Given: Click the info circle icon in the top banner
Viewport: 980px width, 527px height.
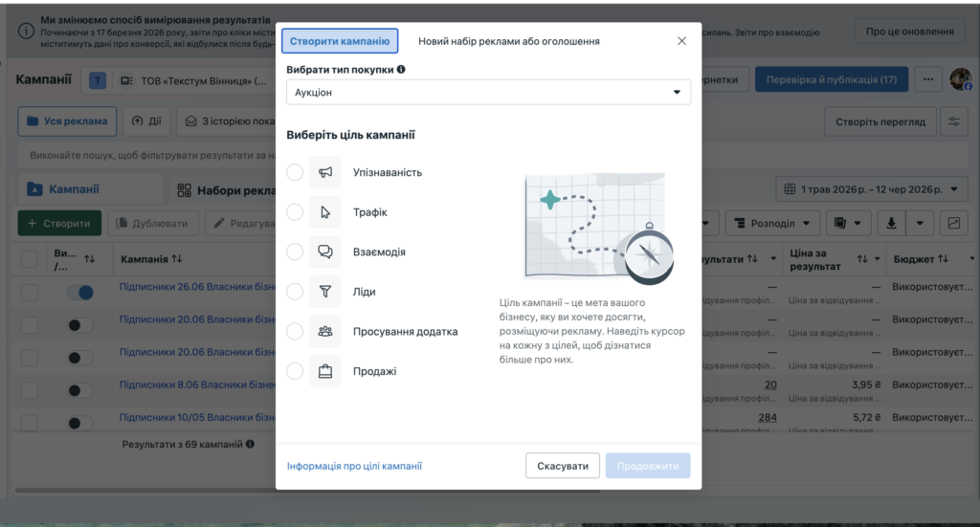Looking at the screenshot, I should coord(26,32).
